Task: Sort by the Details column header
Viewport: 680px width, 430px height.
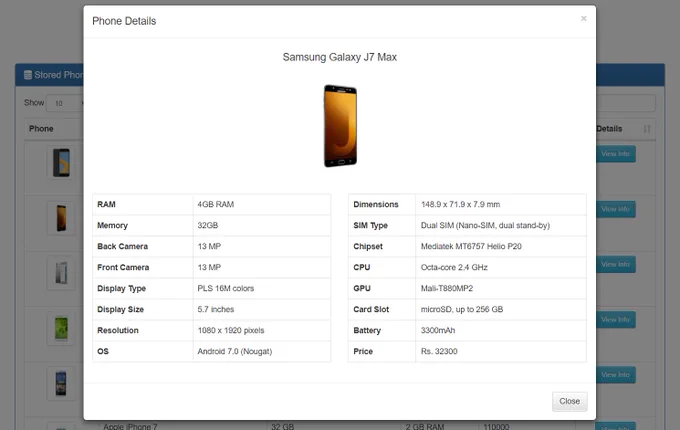Action: 609,129
